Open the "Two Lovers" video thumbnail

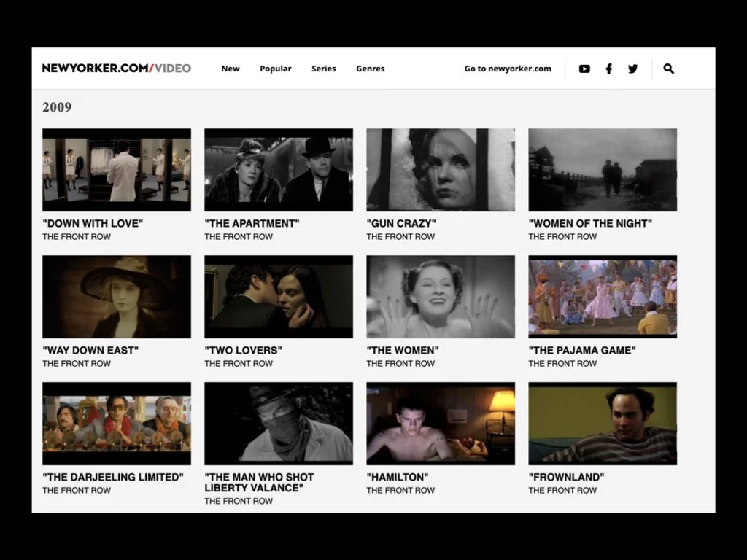point(279,297)
